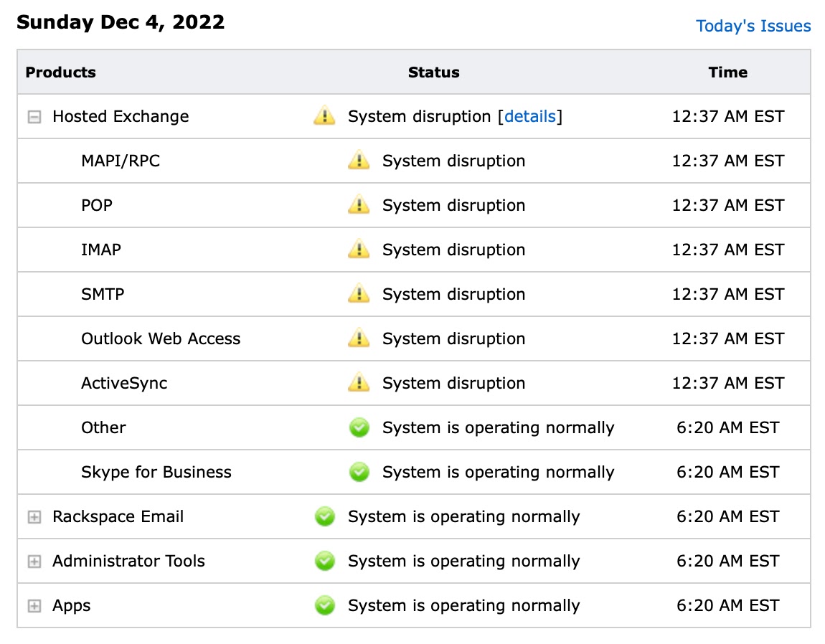Image resolution: width=825 pixels, height=644 pixels.
Task: Expand the Rackspace Email section
Action: (x=34, y=516)
